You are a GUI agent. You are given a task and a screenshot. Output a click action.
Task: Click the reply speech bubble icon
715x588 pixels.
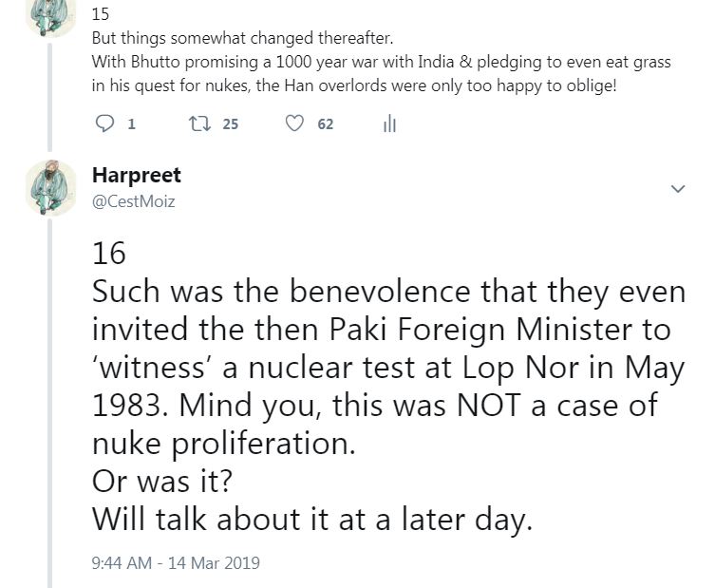pos(105,124)
